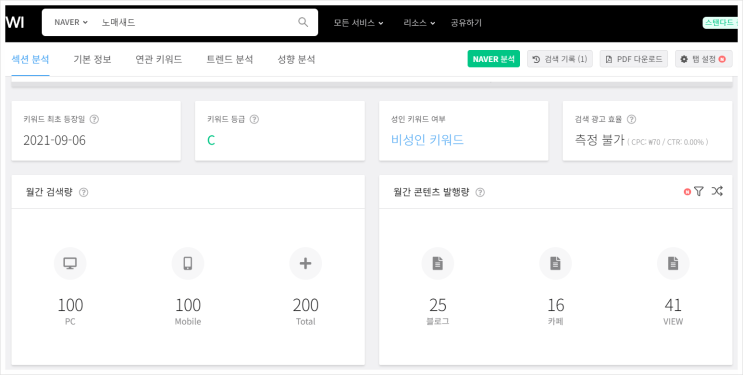
Task: Switch to the 섹션 분석 tab
Action: coord(30,60)
